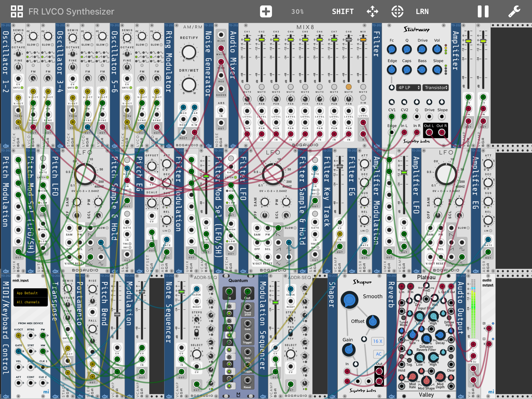Choose All channels MIDI option
This screenshot has width=532, height=399.
[x=30, y=302]
